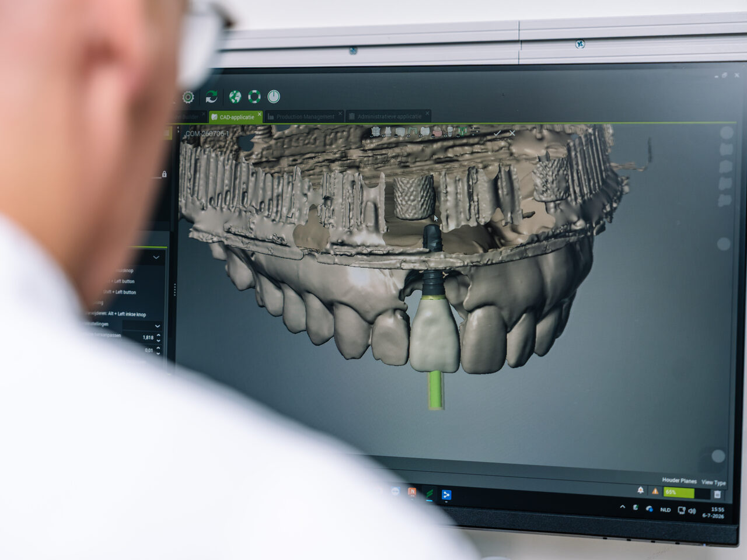Image resolution: width=747 pixels, height=560 pixels.
Task: Open the globe icon in top toolbar
Action: 235,97
